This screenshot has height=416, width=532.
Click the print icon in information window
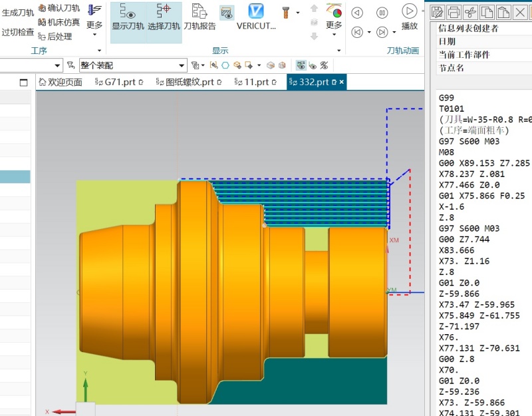(454, 13)
